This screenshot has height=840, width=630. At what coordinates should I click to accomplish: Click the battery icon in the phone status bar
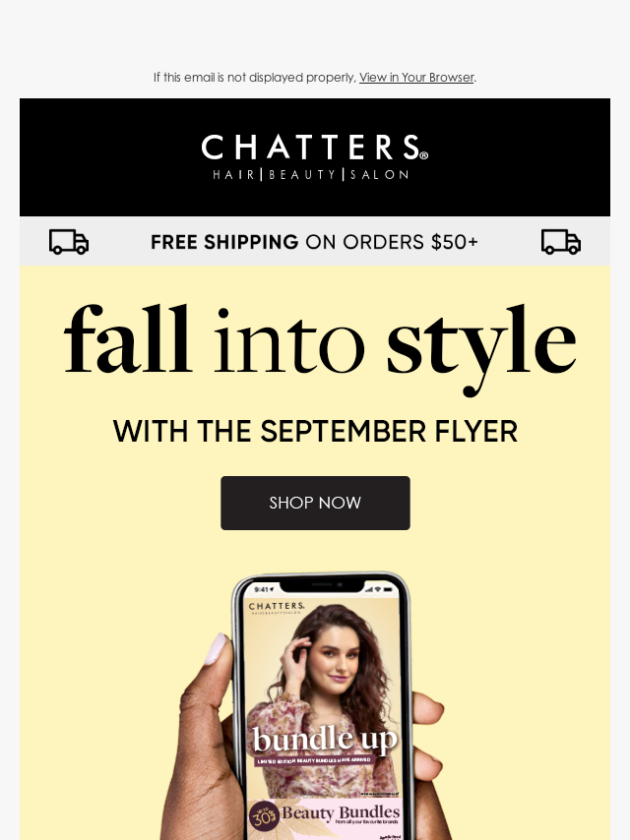389,589
